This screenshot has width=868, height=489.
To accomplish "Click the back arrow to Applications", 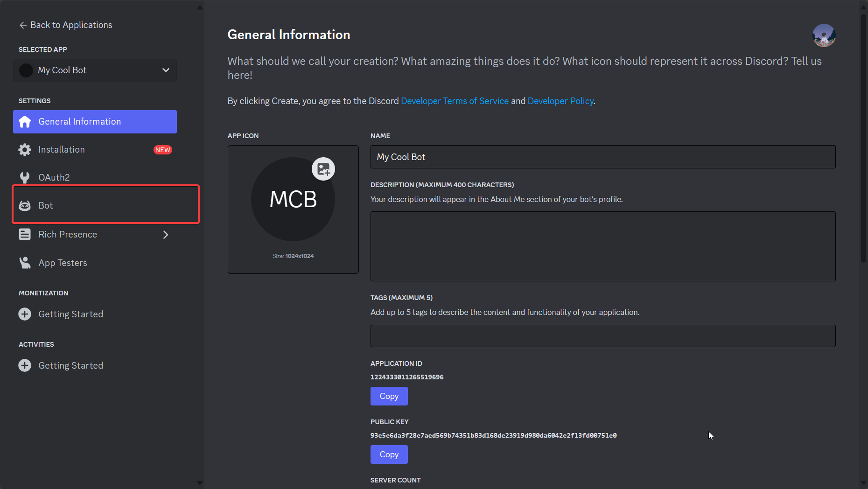I will click(23, 25).
